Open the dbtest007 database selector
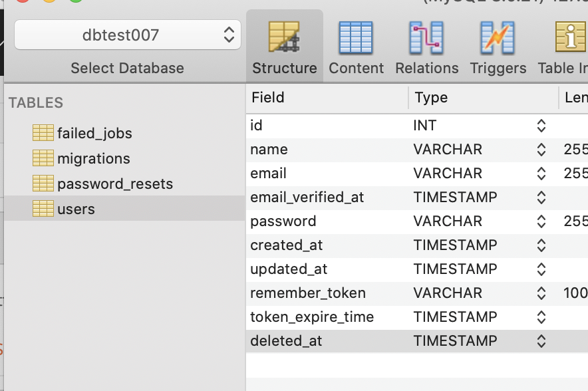This screenshot has height=391, width=588. [127, 35]
